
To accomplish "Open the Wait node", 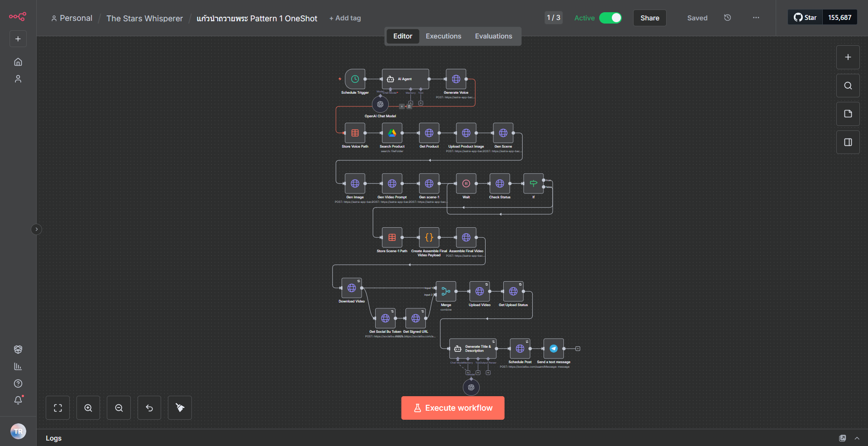I will click(x=466, y=183).
